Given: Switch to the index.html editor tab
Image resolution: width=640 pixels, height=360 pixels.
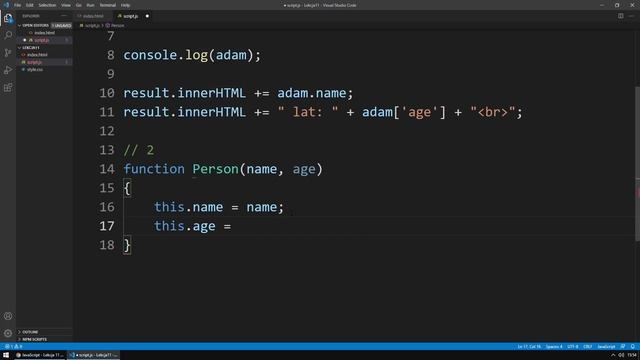Looking at the screenshot, I should point(93,16).
